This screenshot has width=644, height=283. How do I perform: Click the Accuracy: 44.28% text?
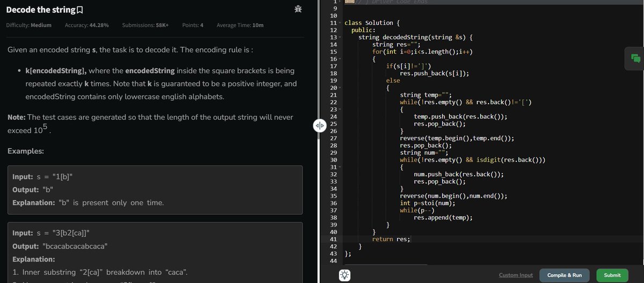click(87, 26)
